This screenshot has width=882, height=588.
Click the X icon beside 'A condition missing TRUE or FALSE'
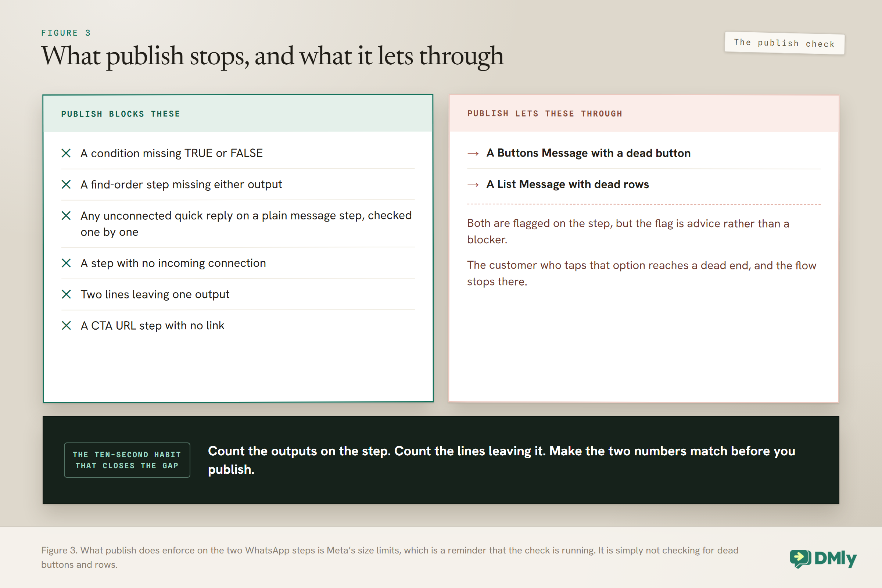point(66,153)
